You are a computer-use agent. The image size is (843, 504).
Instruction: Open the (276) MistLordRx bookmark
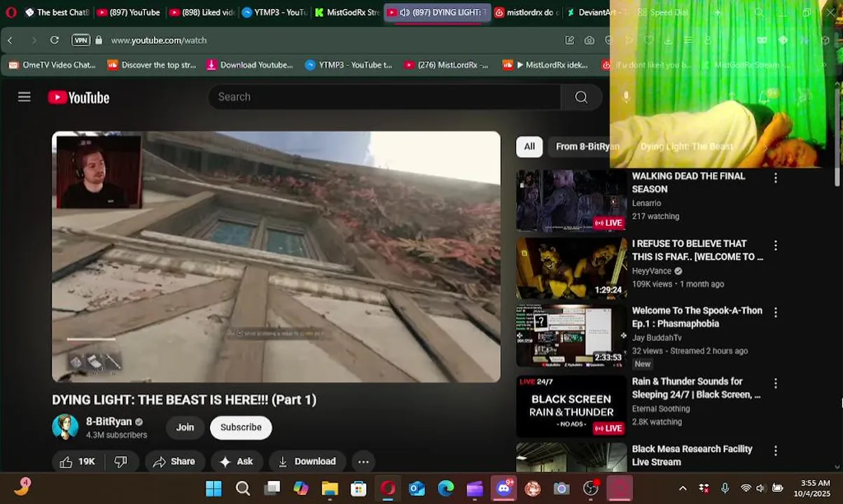pos(447,65)
